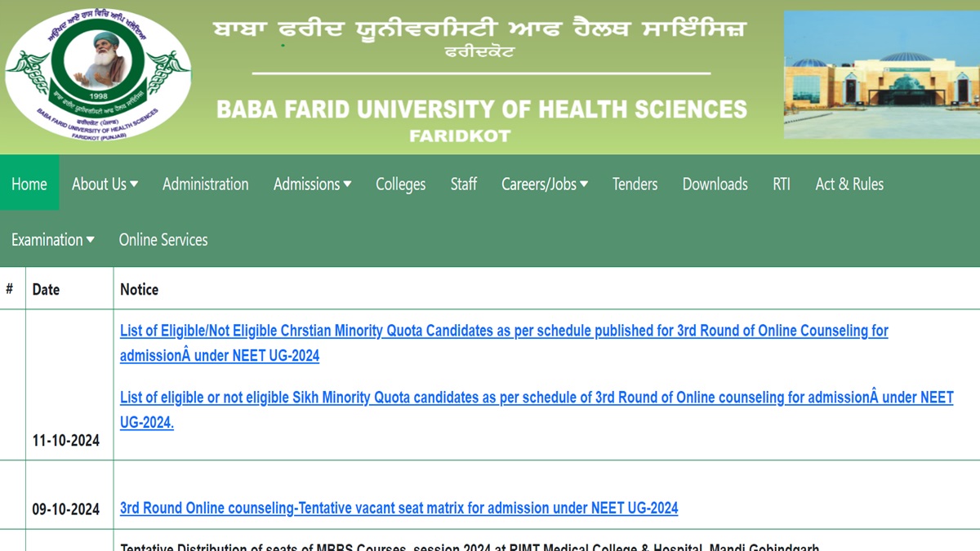Click the Baba Farid University circular logo

pos(97,75)
